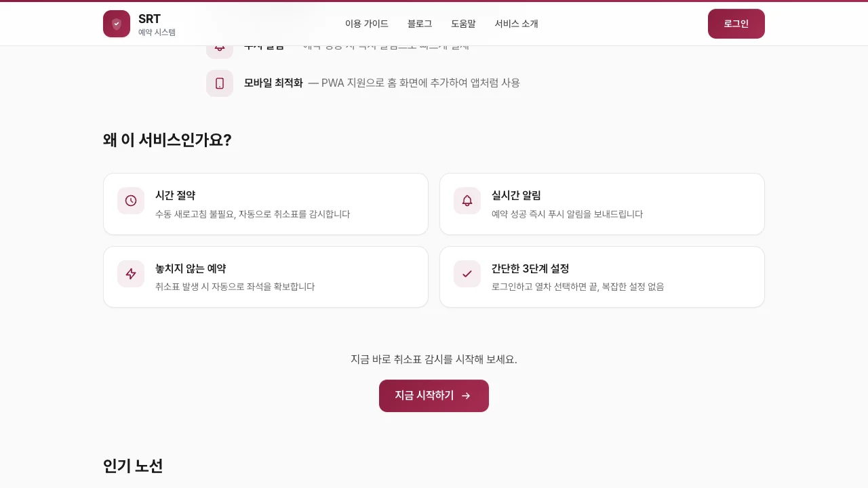
Task: Click the push notification bell icon near 푸시 알림
Action: click(x=220, y=45)
